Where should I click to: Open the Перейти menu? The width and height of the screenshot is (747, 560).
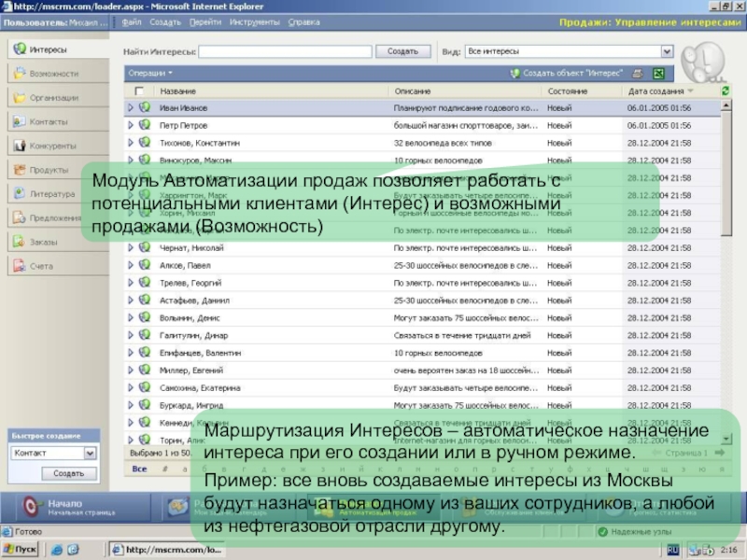pos(205,22)
